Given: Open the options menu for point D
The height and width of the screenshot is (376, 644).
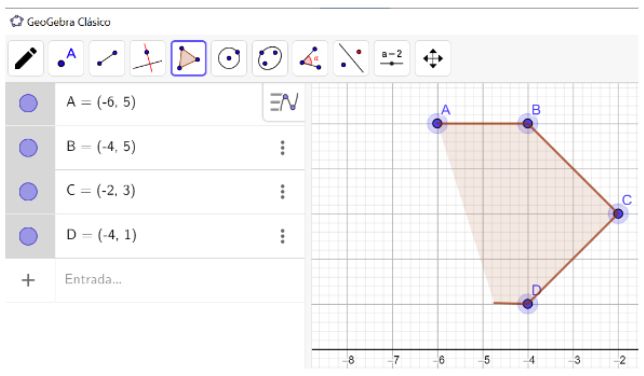Looking at the screenshot, I should tap(283, 236).
